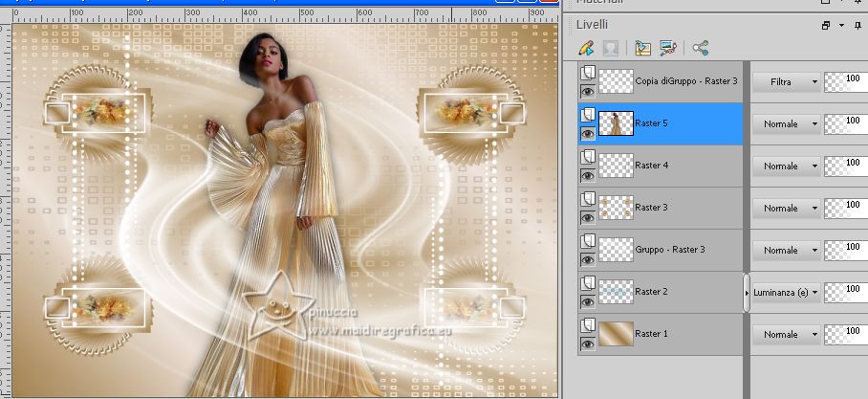Hide the Raster 4 layer
Screen dimensions: 868x399
tap(587, 176)
